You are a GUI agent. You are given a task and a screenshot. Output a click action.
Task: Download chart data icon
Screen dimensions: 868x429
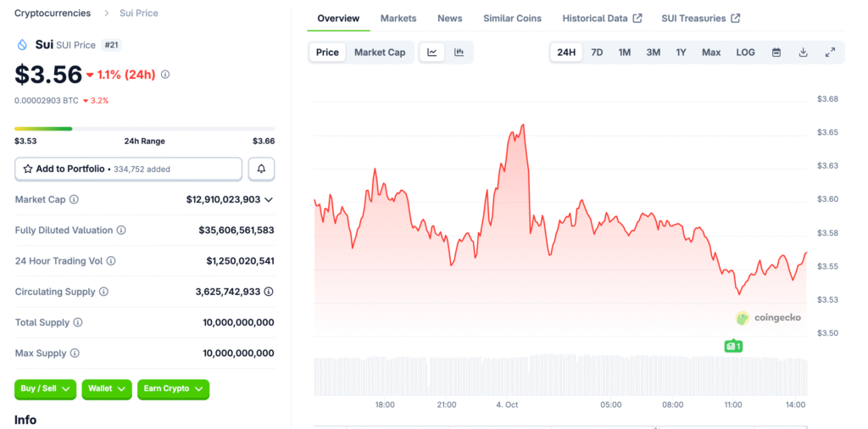(803, 53)
